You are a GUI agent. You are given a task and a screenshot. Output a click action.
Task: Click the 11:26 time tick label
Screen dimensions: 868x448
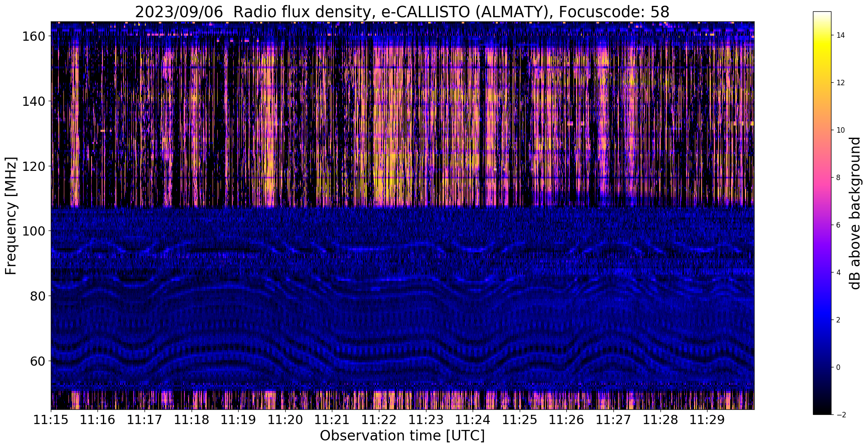point(566,420)
